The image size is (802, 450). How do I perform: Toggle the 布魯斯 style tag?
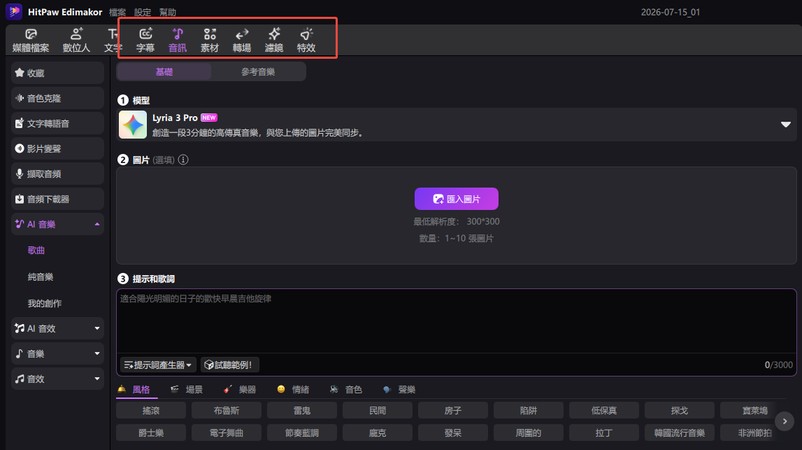(227, 410)
